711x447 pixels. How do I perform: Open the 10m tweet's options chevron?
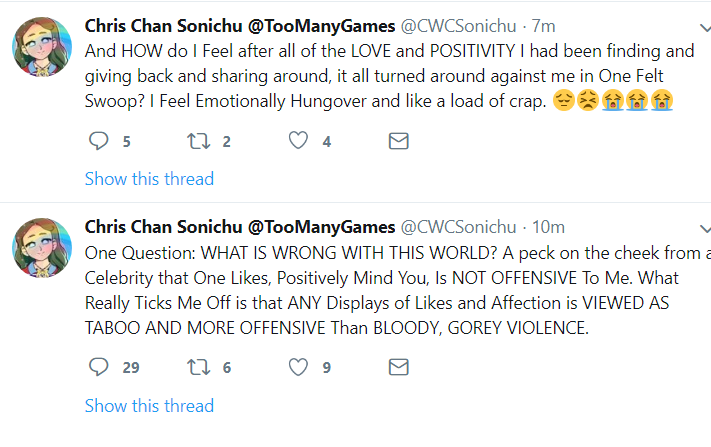point(705,229)
